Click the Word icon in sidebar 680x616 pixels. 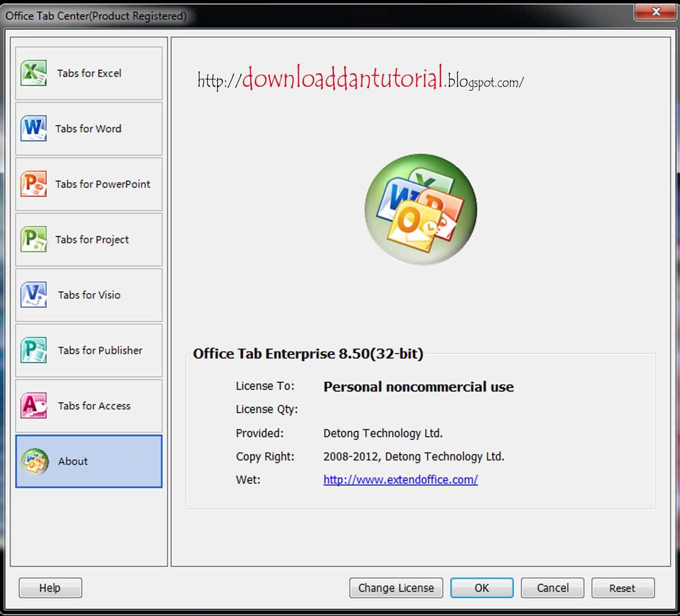pos(34,128)
